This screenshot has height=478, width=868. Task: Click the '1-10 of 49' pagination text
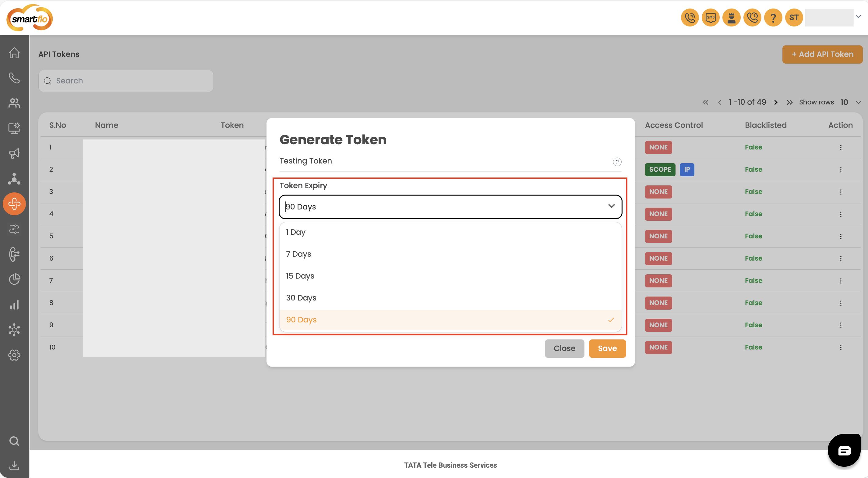747,102
